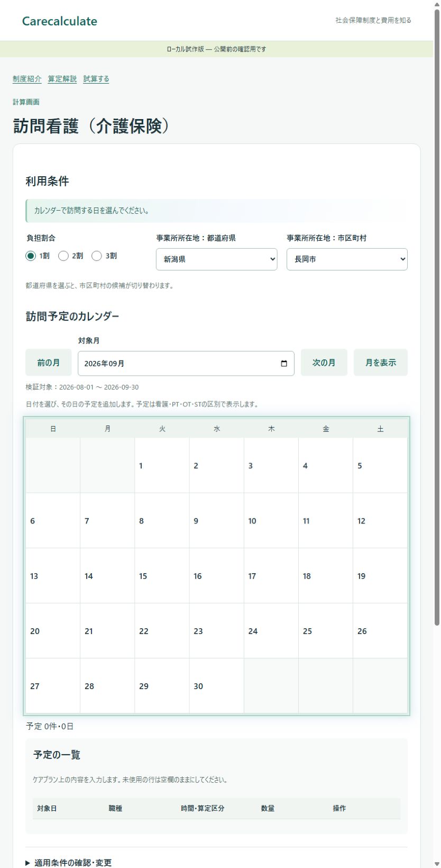Click the 月を表示 button
441x868 pixels.
pos(381,363)
